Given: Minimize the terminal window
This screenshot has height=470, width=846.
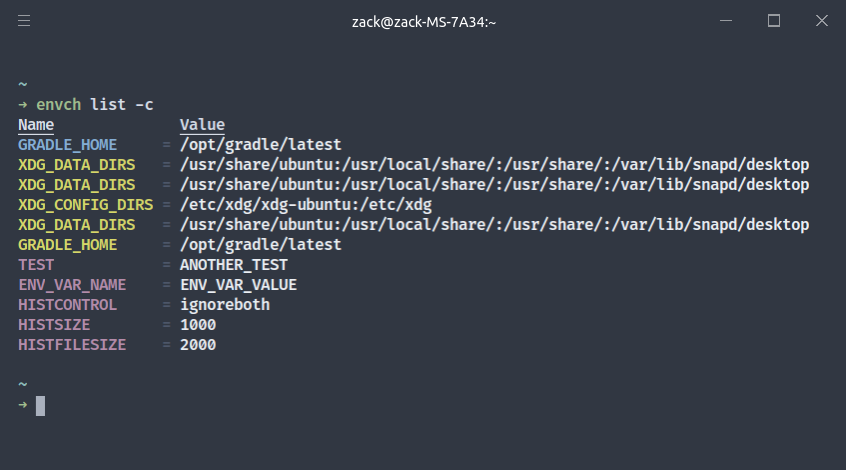Looking at the screenshot, I should click(726, 21).
